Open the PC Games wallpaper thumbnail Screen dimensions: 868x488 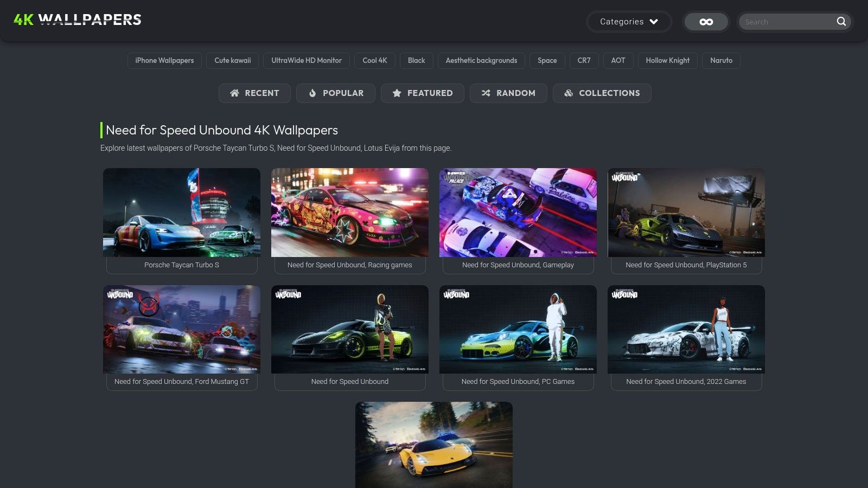[x=518, y=329]
